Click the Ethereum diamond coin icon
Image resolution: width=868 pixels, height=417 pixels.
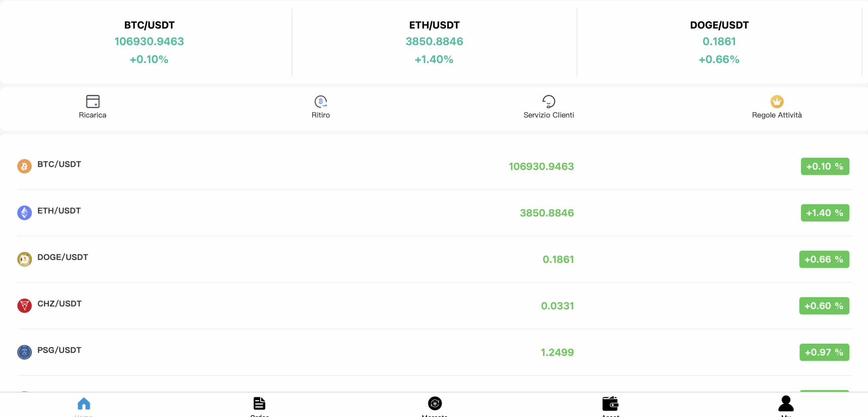tap(24, 213)
